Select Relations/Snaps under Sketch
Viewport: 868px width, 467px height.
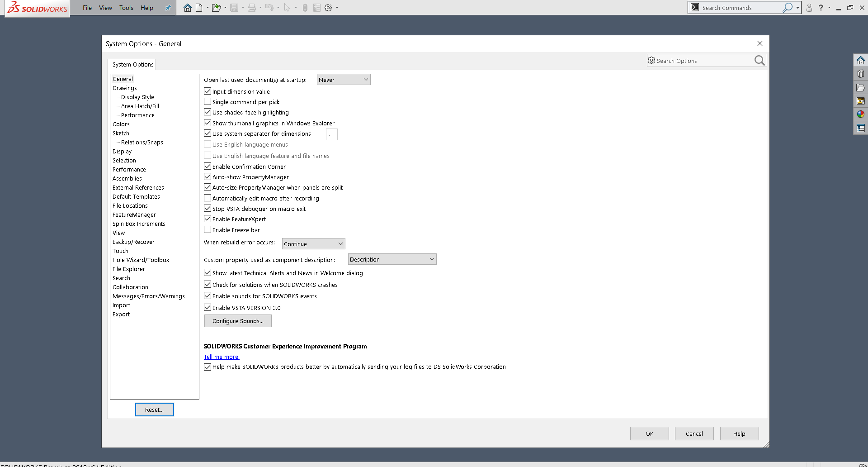[x=142, y=142]
